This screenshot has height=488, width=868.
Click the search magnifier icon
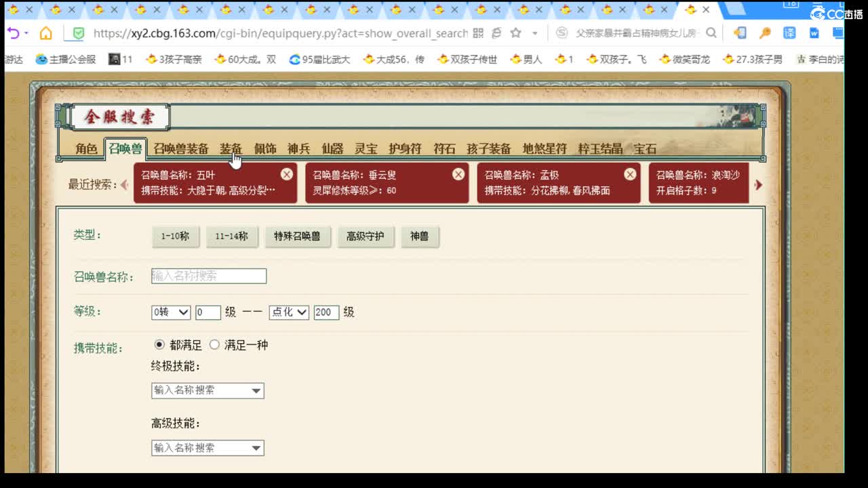(x=711, y=33)
